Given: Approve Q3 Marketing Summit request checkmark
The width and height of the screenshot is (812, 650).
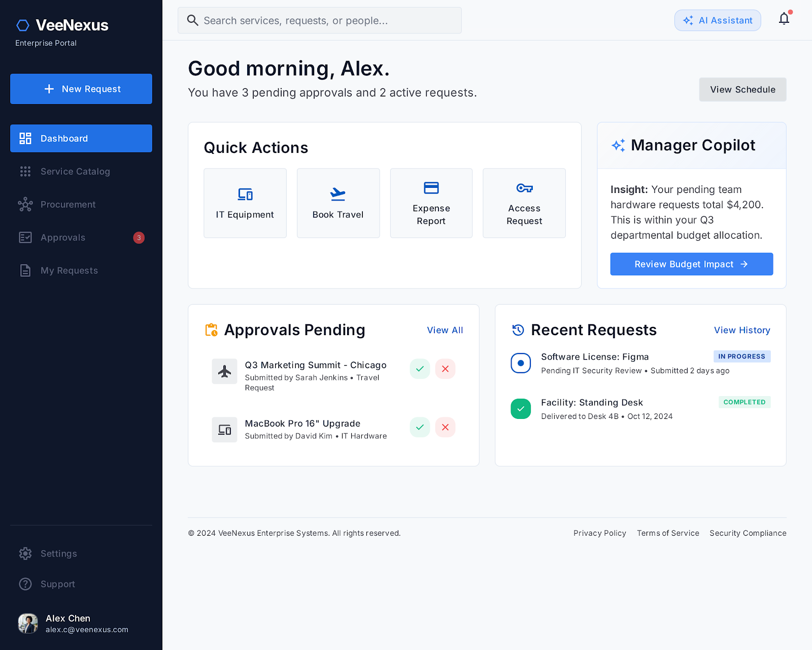Looking at the screenshot, I should 420,369.
